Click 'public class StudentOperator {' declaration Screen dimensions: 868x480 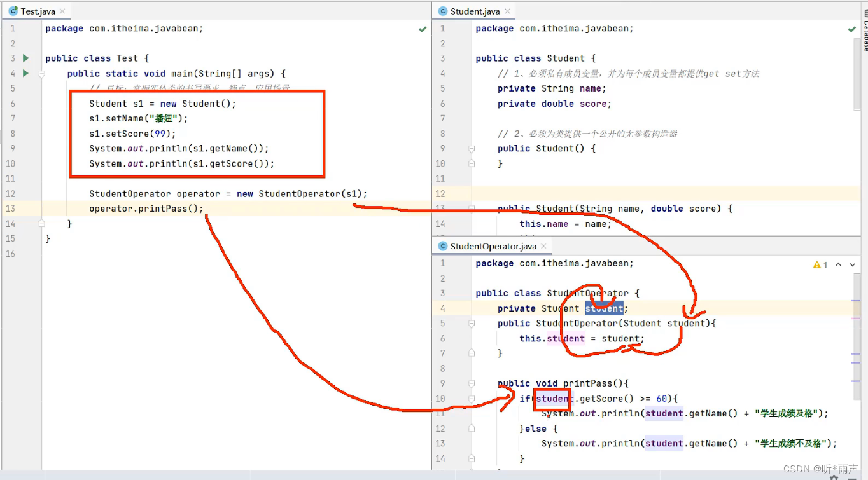click(x=557, y=293)
